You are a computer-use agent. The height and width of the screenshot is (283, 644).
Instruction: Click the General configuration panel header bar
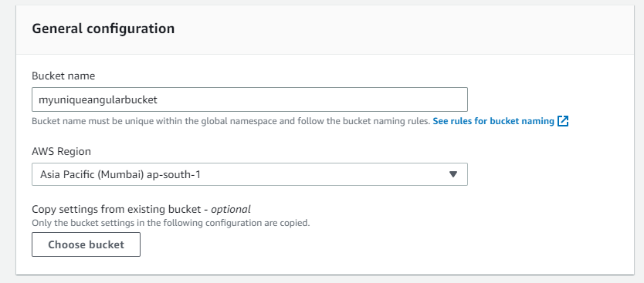click(325, 29)
